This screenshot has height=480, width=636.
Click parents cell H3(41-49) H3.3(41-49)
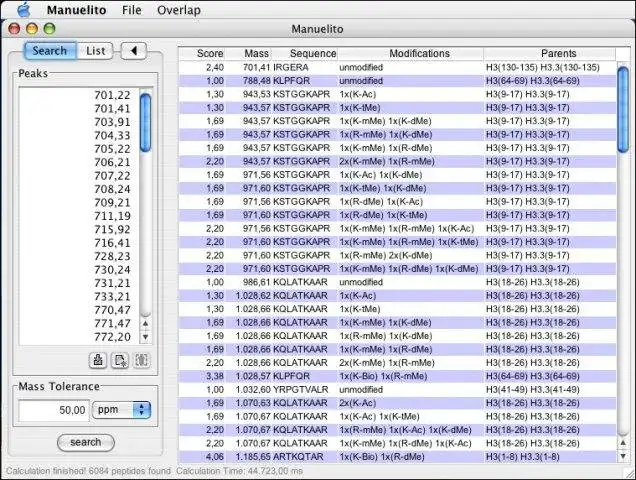coord(532,390)
